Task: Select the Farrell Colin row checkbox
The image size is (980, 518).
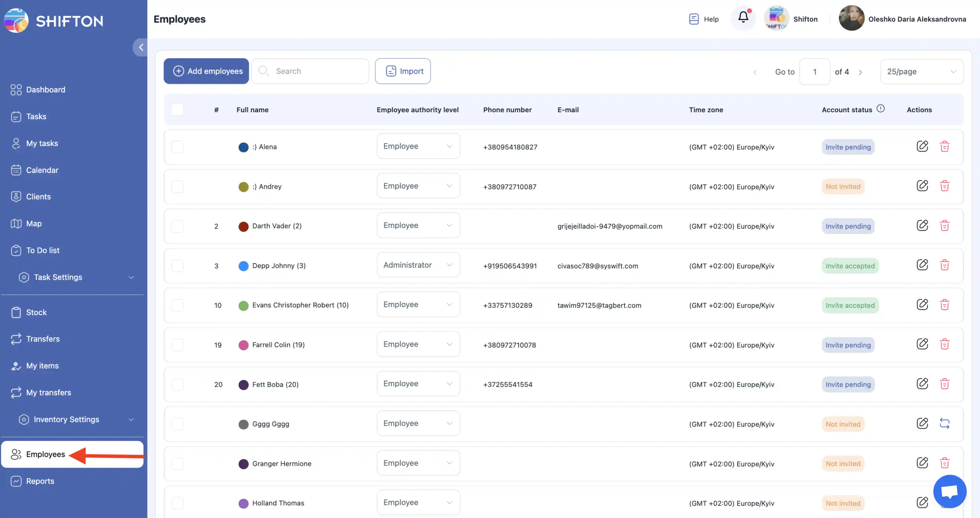Action: [177, 345]
